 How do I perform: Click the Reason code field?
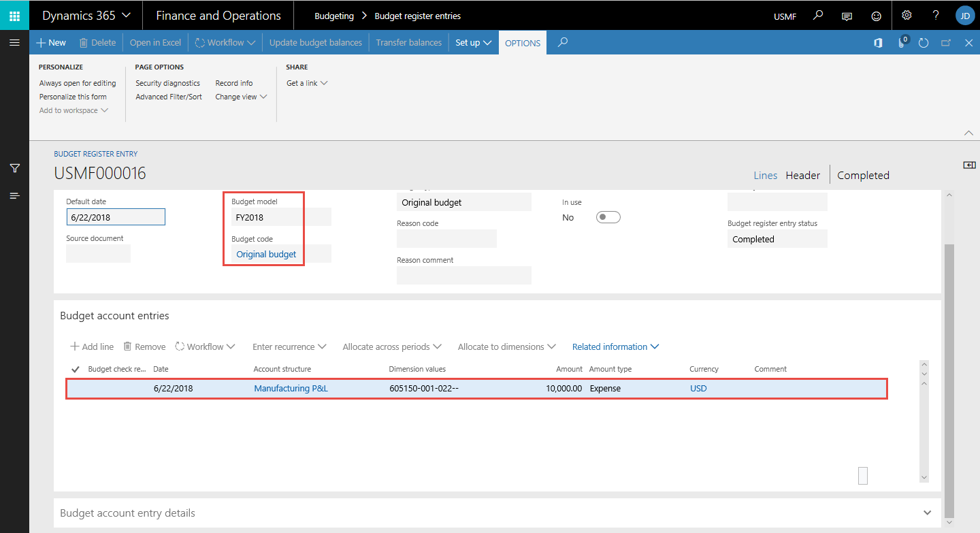(446, 239)
